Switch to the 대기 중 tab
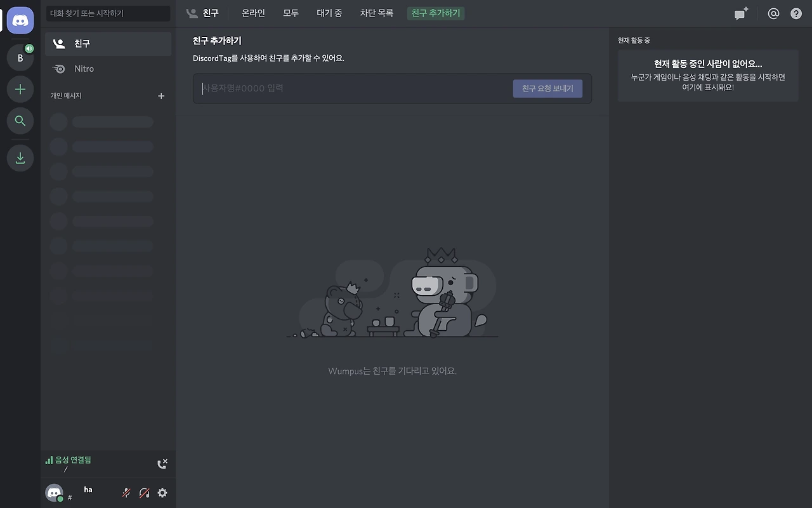Screen dimensions: 812x508 (329, 13)
